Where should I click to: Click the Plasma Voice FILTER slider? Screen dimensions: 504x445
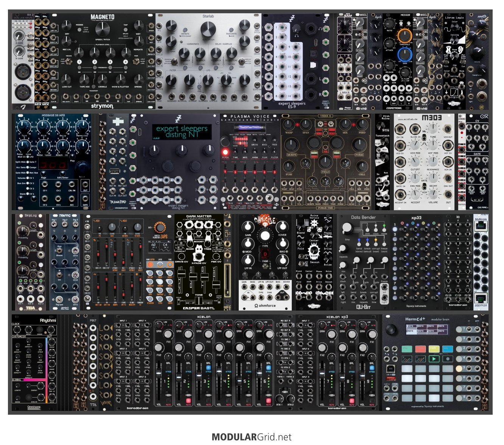click(x=275, y=171)
